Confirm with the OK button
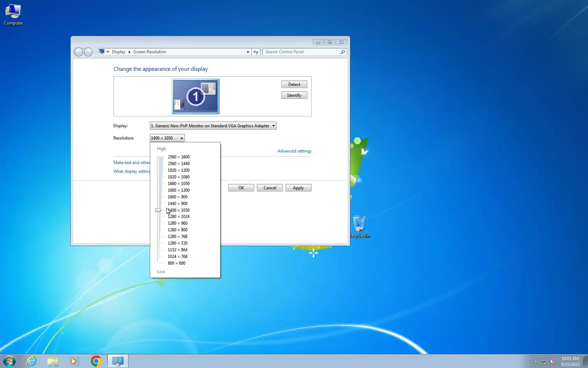The height and width of the screenshot is (368, 588). pos(241,188)
